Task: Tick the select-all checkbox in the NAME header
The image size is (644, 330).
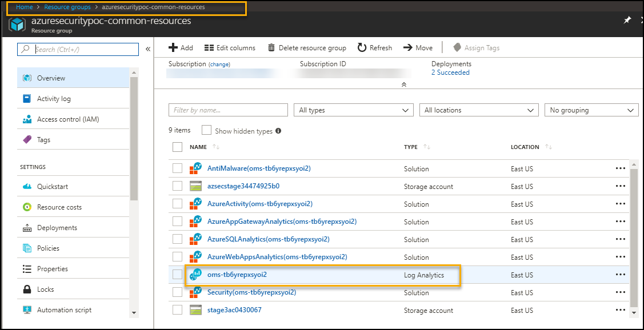Action: [x=177, y=147]
